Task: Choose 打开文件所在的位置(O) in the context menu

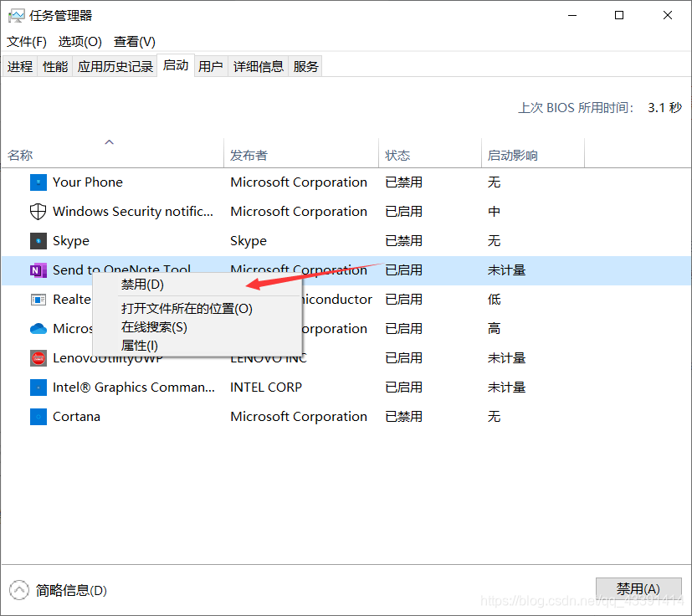Action: (x=197, y=309)
